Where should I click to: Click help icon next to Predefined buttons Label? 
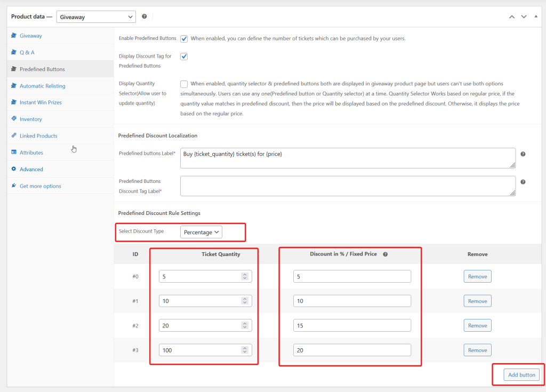523,154
